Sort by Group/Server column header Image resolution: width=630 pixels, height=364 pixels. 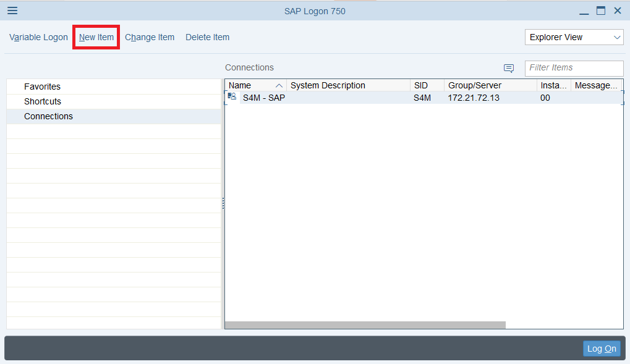pos(490,85)
